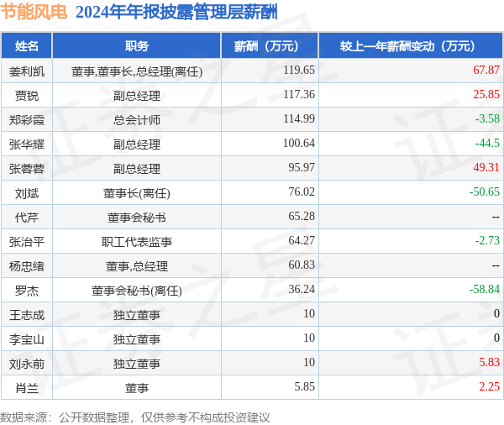504x425 pixels.
Task: Click salary value 114.99
Action: [x=298, y=119]
